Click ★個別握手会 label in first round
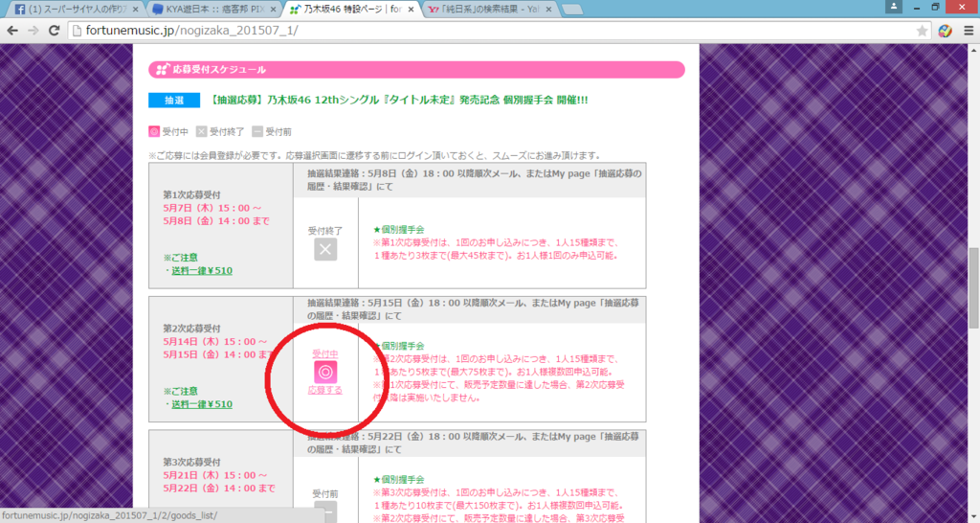The image size is (980, 523). tap(399, 230)
